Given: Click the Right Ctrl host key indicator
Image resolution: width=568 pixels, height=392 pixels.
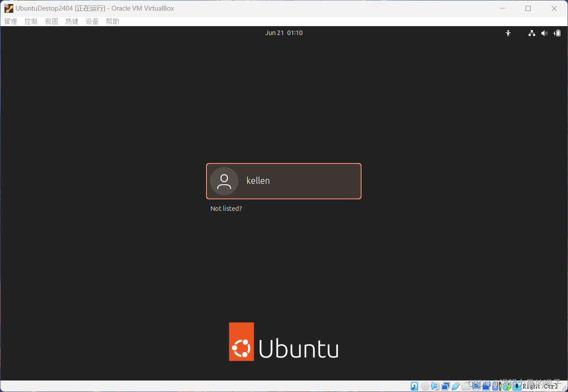Looking at the screenshot, I should (540, 386).
